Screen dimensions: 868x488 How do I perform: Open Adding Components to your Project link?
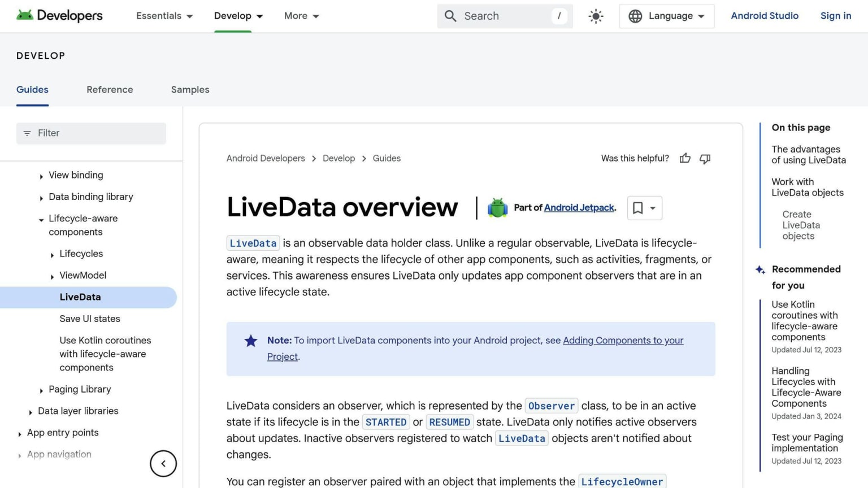pos(623,341)
